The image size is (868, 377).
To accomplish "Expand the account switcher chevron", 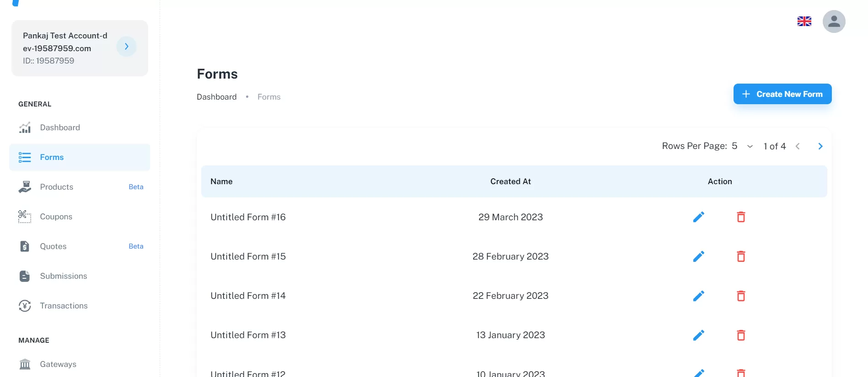I will 126,47.
